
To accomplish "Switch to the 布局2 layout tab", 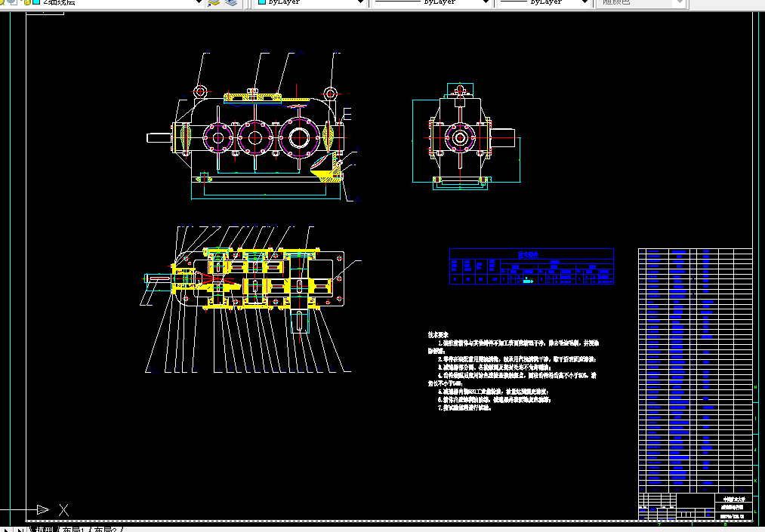I will pos(105,529).
